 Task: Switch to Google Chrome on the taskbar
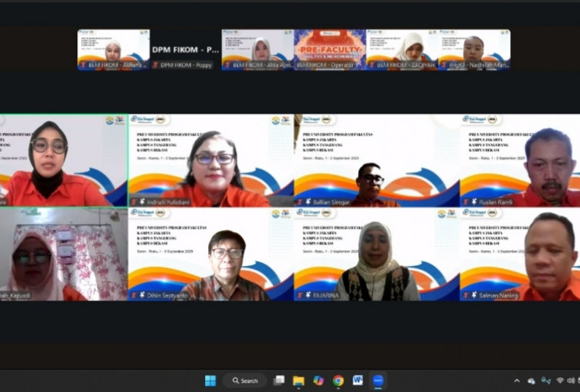(338, 380)
